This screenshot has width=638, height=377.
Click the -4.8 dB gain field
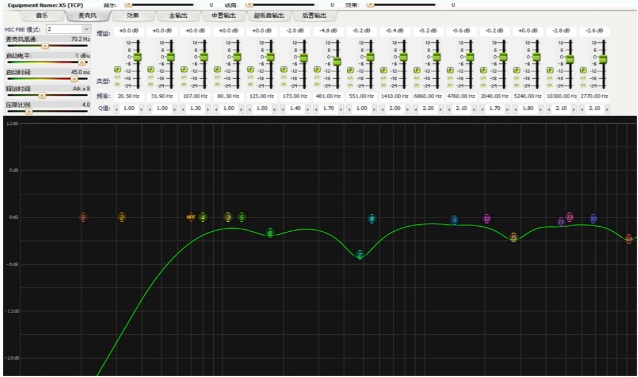point(328,31)
